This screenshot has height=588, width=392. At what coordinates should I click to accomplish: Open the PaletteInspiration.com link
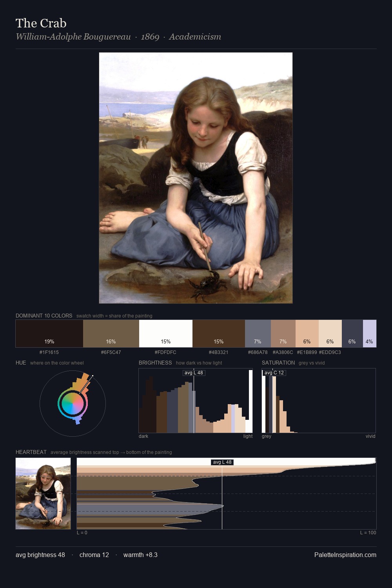[x=345, y=555]
